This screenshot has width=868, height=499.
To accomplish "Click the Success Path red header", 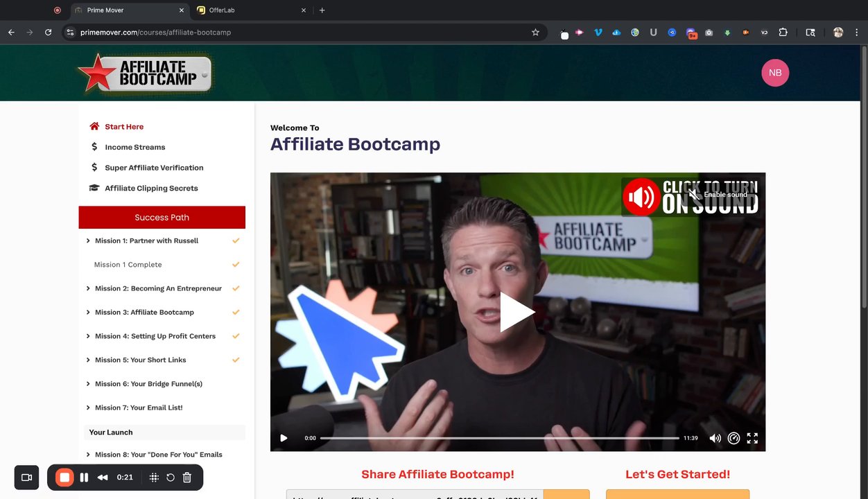I will 162,217.
